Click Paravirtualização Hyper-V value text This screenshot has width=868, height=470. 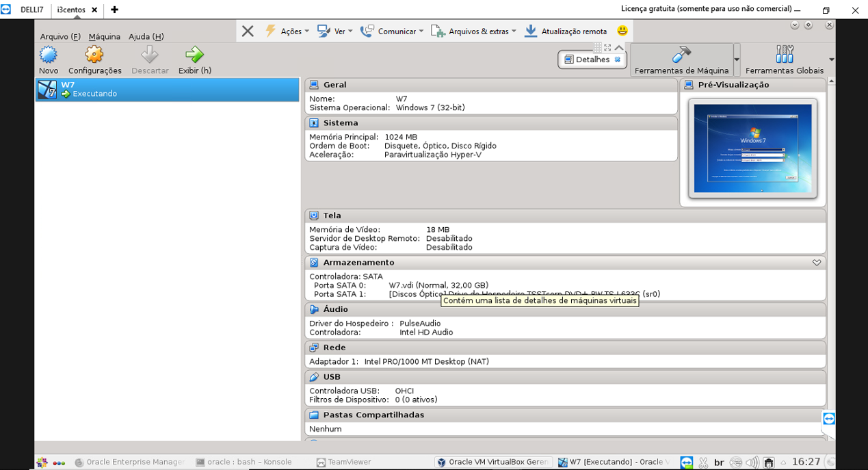[433, 155]
